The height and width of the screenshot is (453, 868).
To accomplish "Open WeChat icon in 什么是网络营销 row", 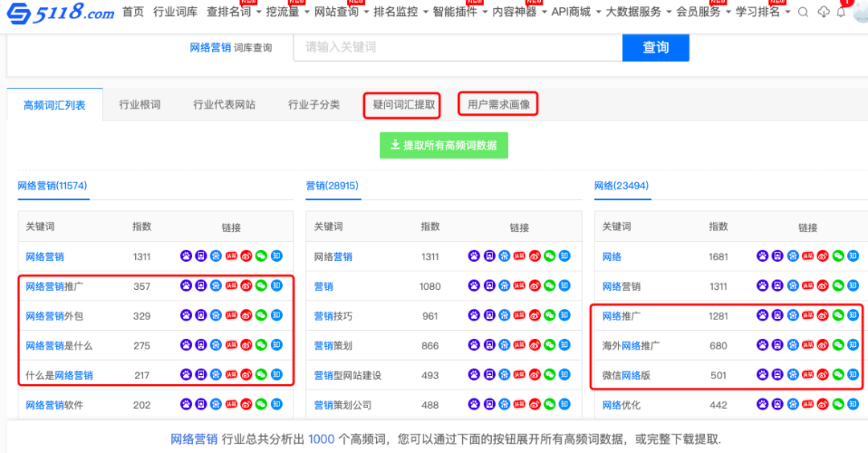I will tap(261, 374).
